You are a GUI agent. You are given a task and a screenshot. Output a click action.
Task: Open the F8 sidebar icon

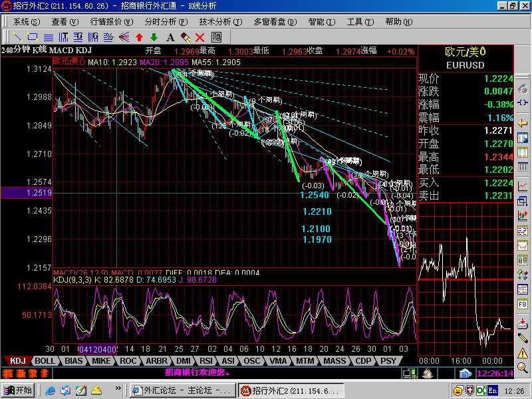pyautogui.click(x=523, y=305)
